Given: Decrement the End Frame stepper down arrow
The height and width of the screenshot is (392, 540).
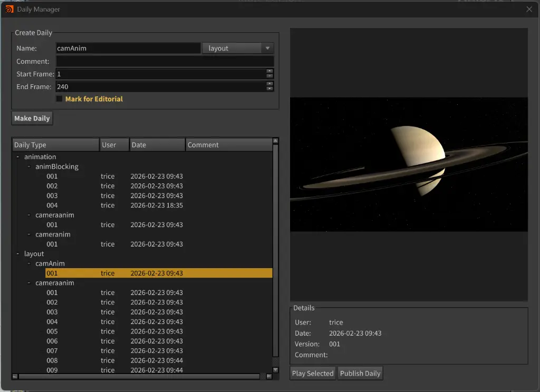Looking at the screenshot, I should click(x=269, y=89).
